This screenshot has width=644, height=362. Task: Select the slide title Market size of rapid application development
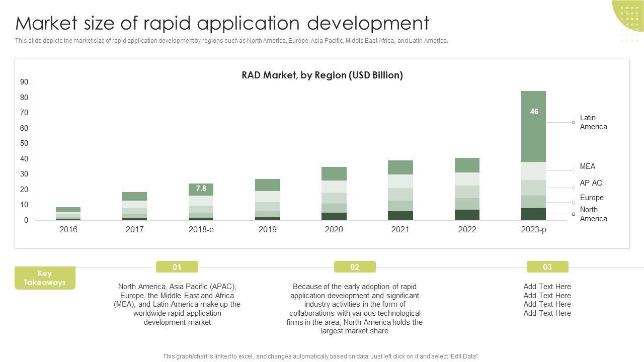tap(222, 23)
